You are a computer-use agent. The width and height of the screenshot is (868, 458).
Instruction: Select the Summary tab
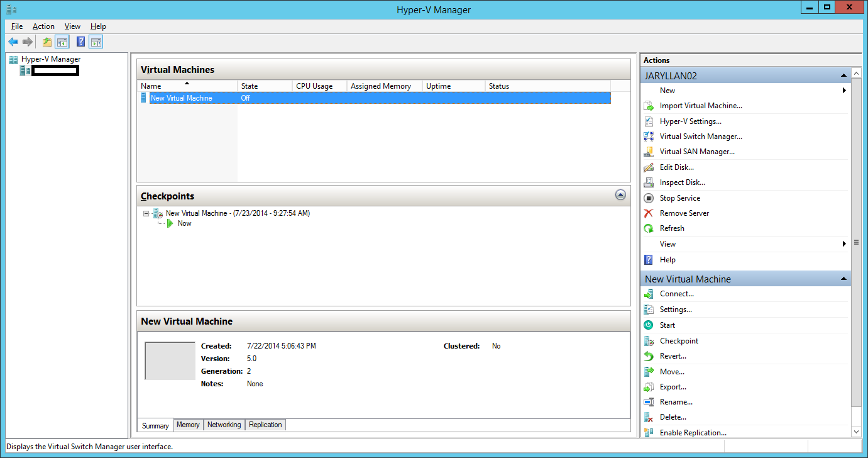pos(155,425)
